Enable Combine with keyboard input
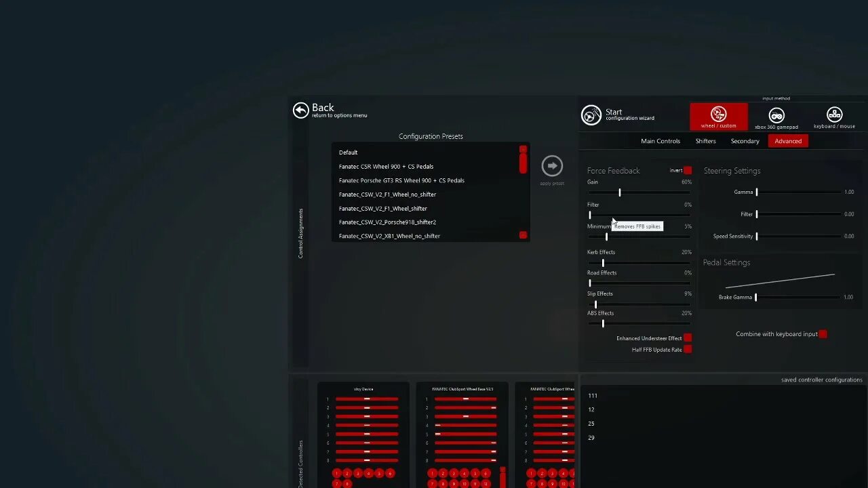The width and height of the screenshot is (868, 488). (823, 333)
